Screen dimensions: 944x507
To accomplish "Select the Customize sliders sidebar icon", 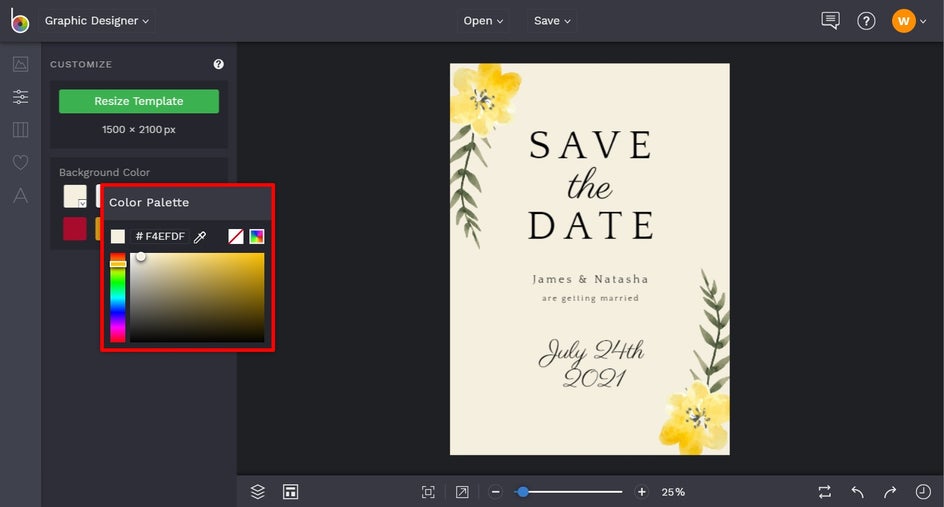I will point(20,97).
